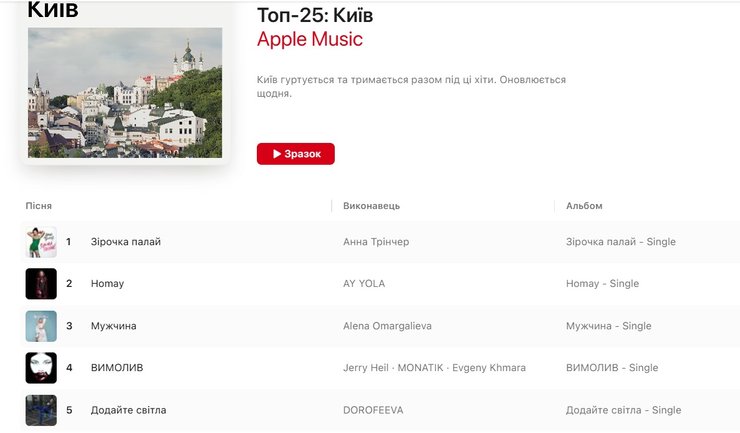Image resolution: width=740 pixels, height=433 pixels.
Task: Click album art for Мужчина
Action: (41, 326)
